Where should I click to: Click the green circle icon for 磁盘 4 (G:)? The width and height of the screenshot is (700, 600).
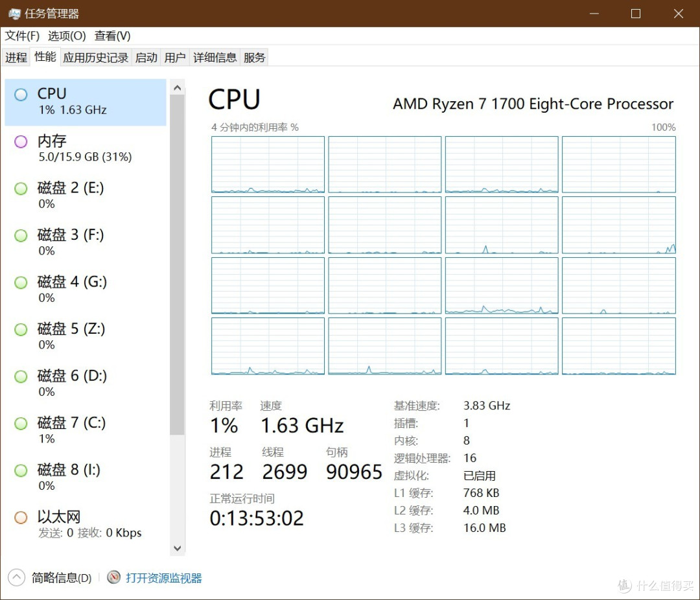[21, 283]
